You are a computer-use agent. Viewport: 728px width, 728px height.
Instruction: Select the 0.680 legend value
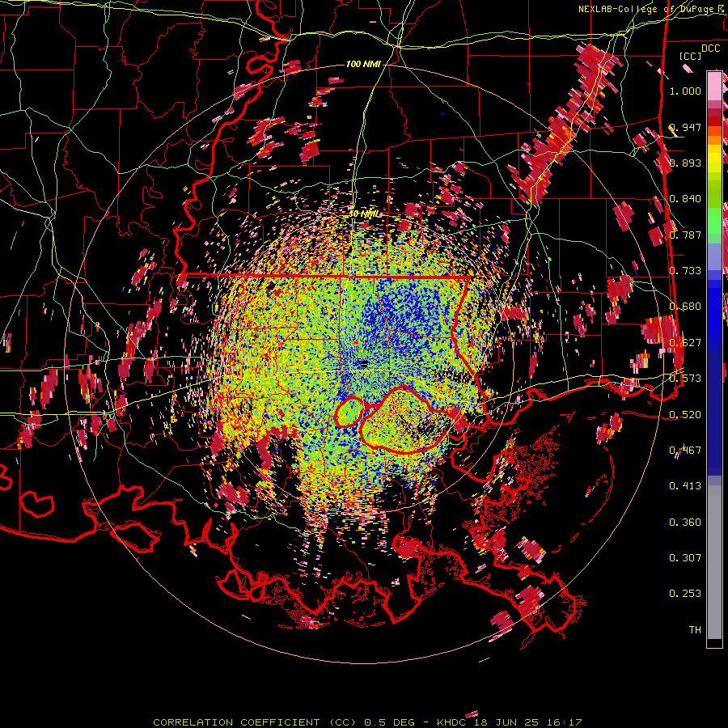685,307
